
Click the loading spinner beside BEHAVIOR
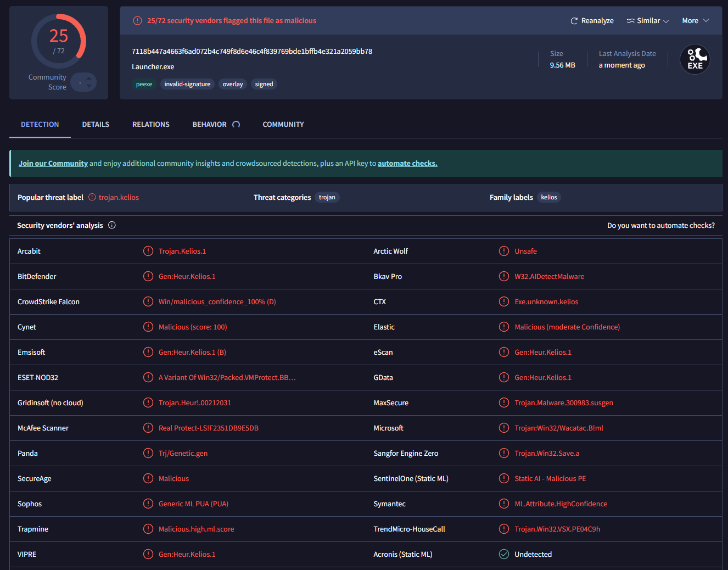[236, 125]
